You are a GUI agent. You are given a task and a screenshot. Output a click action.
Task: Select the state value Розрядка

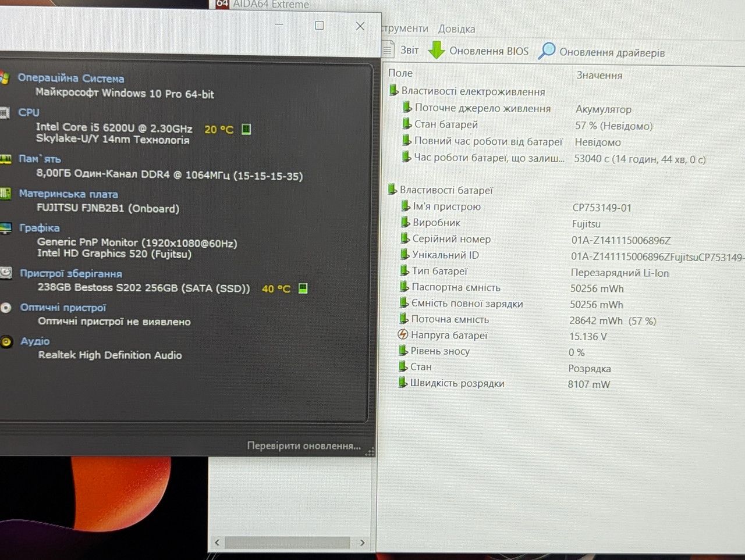pos(590,369)
